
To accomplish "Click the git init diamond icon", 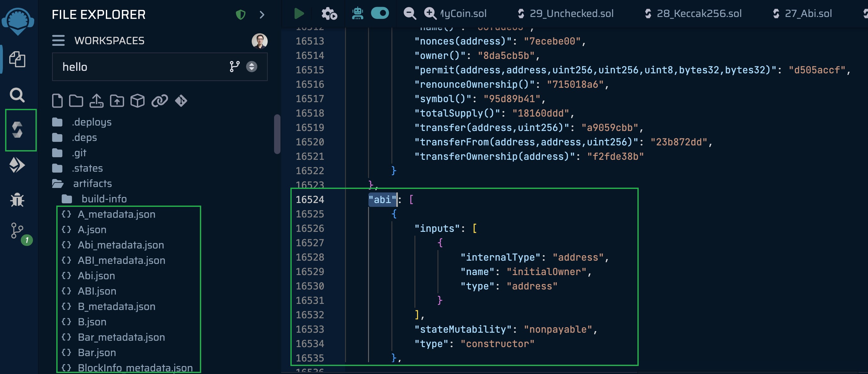I will point(181,101).
